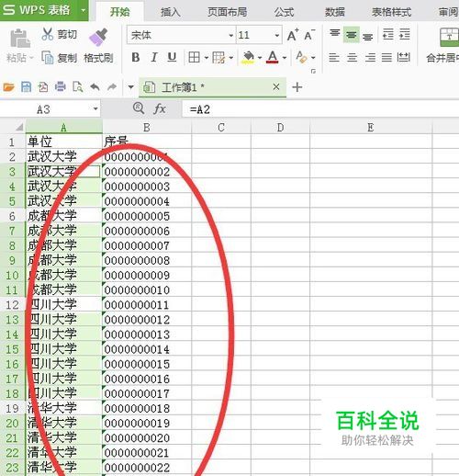The image size is (459, 476).
Task: Click the open folder icon
Action: pos(8,87)
